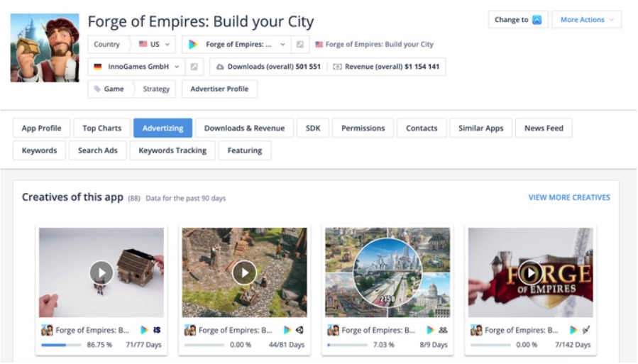Click the Game category tag
Screen dimensions: 638x364
coord(114,89)
